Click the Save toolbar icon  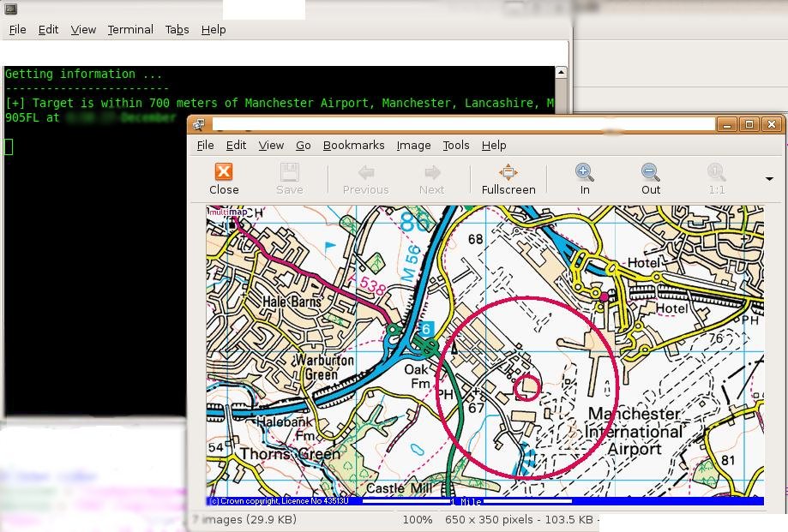coord(290,171)
